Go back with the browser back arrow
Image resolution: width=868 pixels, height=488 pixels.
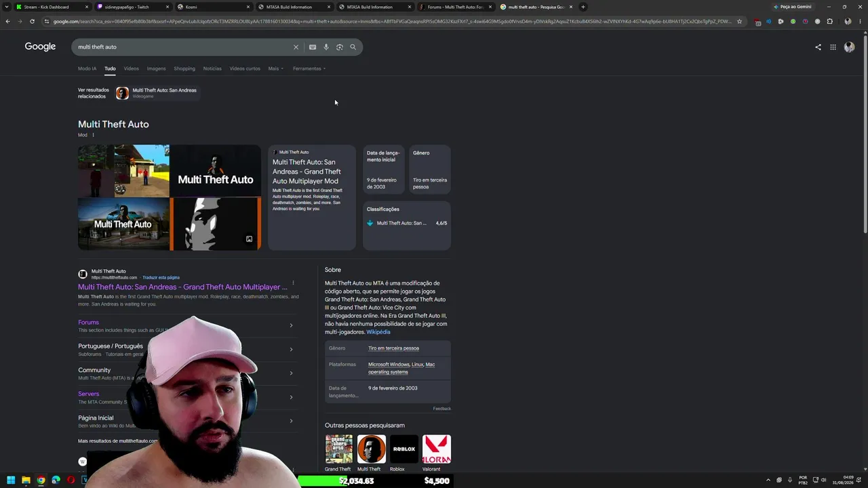(7, 21)
